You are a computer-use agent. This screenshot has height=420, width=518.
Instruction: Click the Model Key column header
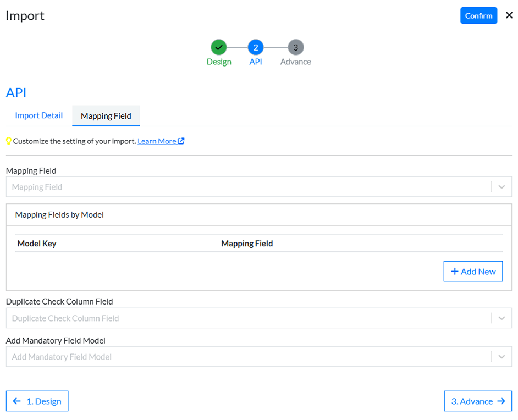pyautogui.click(x=37, y=244)
